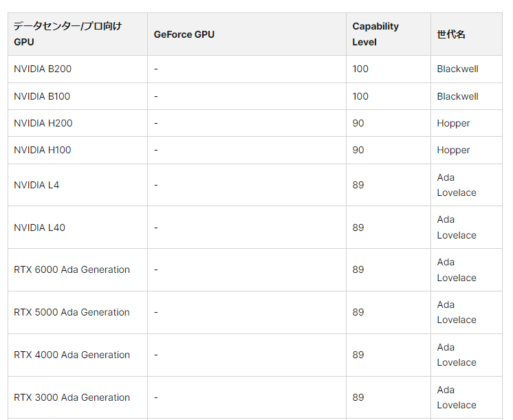Select capability level 89 in RTX 4000 row
513x420 pixels.
358,355
